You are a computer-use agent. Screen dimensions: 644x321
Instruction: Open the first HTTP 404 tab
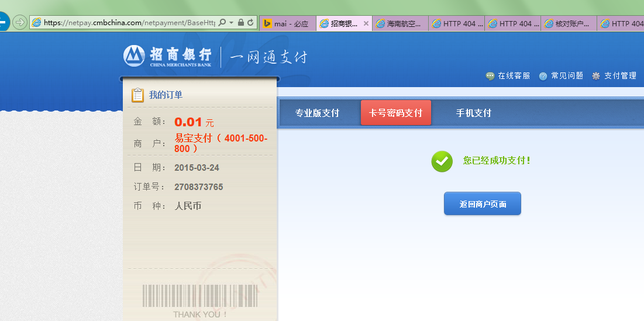[457, 24]
